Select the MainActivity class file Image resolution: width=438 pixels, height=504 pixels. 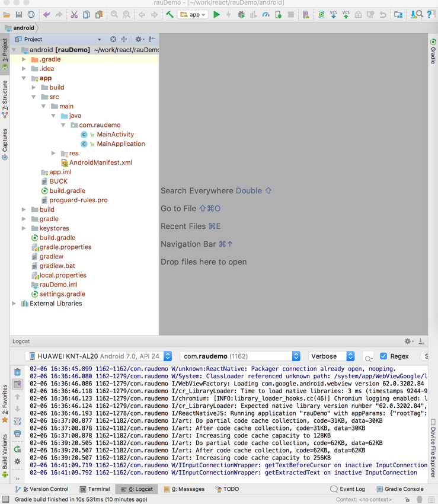(116, 135)
